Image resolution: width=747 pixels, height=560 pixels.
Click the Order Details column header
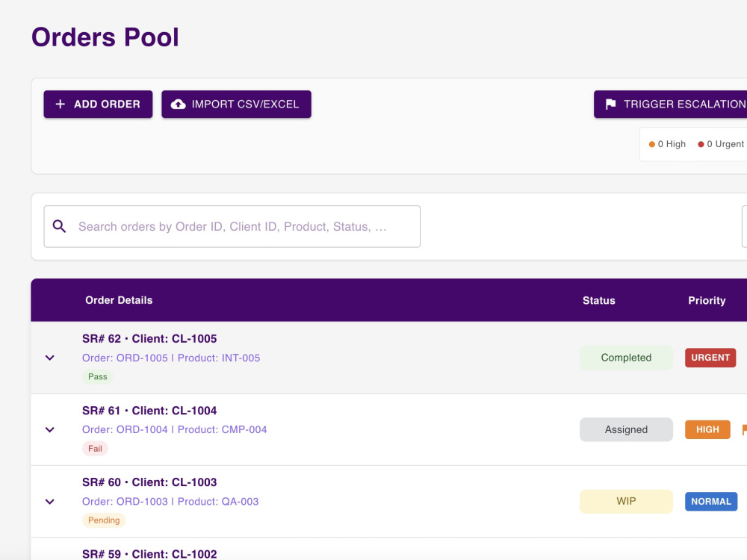pyautogui.click(x=119, y=300)
